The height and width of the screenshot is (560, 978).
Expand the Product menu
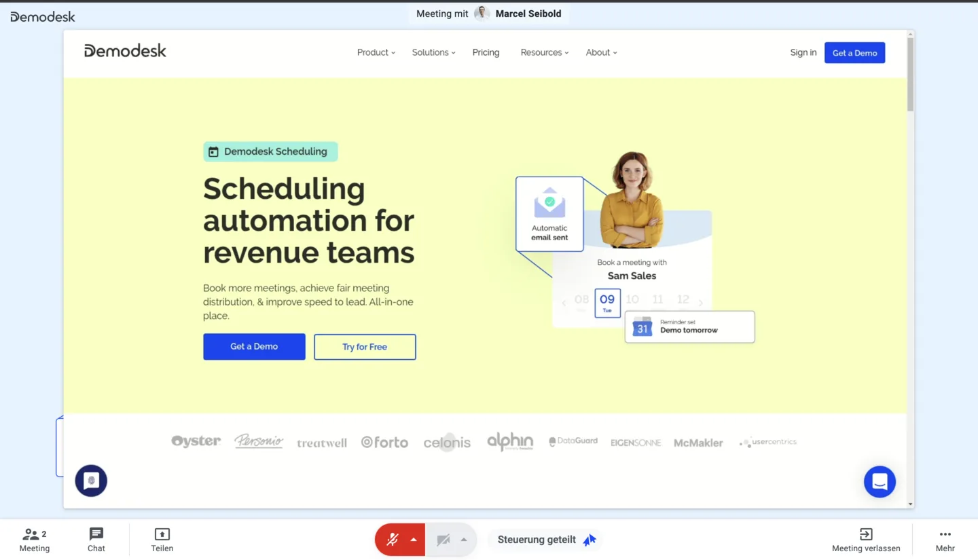pos(376,52)
